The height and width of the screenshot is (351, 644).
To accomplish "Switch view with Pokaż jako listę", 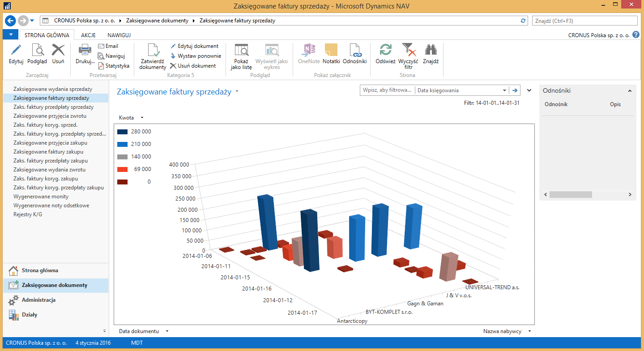I will click(242, 51).
